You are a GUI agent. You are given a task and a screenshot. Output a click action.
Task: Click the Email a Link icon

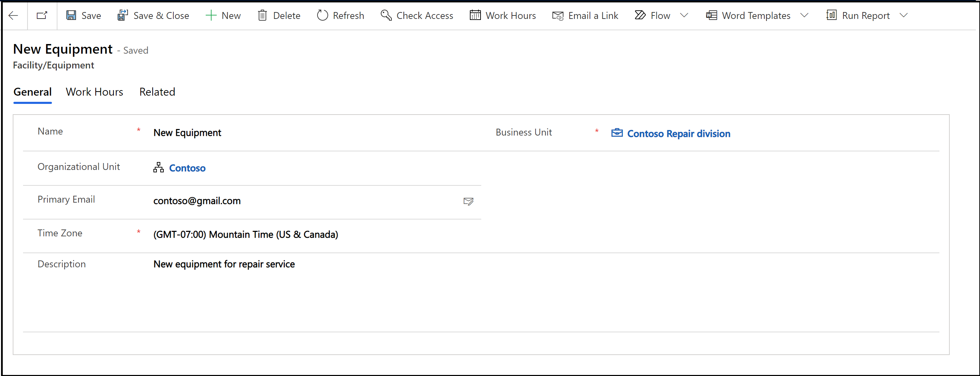(558, 15)
